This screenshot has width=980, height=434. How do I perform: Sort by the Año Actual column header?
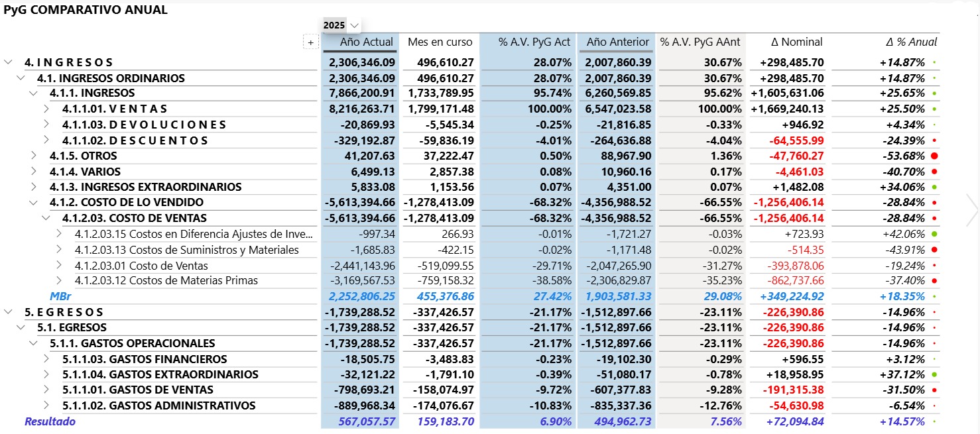(x=366, y=42)
